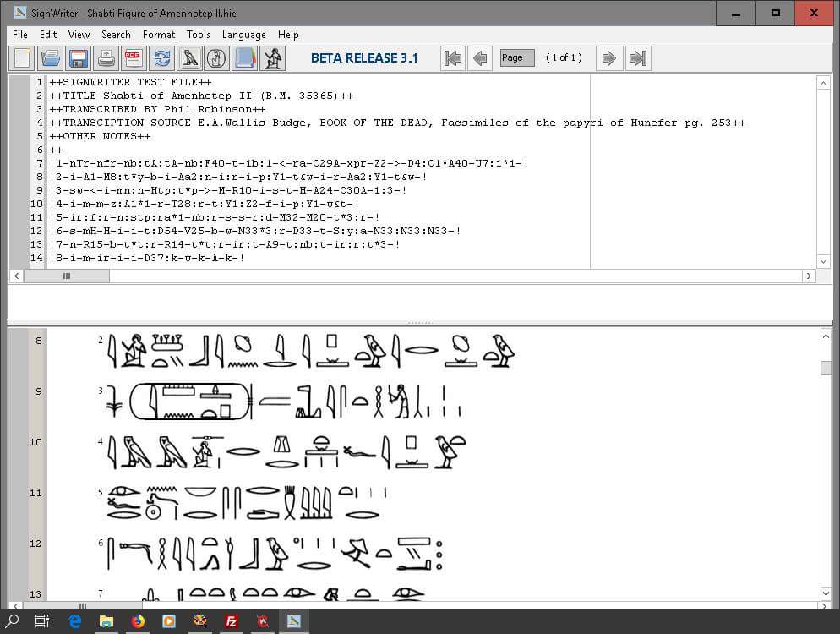Open the Edit menu

point(47,35)
